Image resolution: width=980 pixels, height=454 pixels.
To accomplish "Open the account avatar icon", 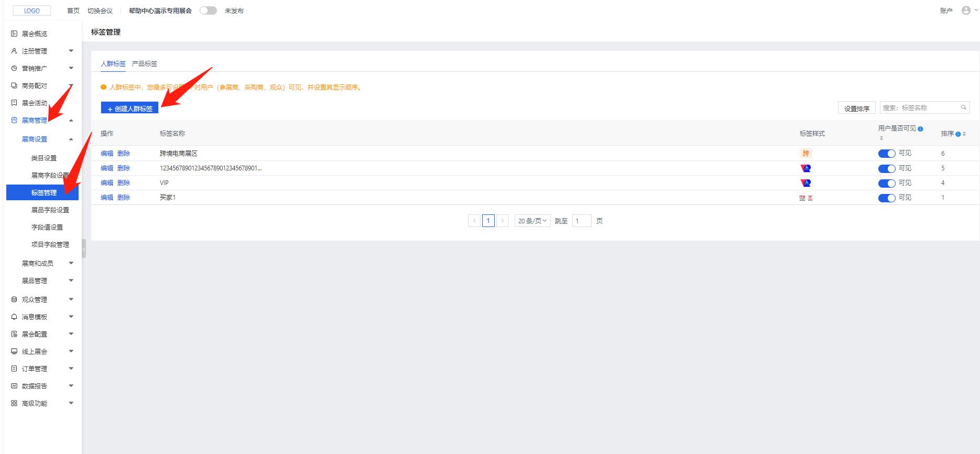I will pyautogui.click(x=965, y=10).
